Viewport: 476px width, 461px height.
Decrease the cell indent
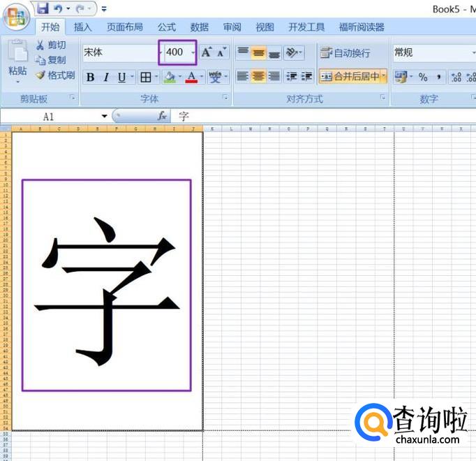coord(292,76)
